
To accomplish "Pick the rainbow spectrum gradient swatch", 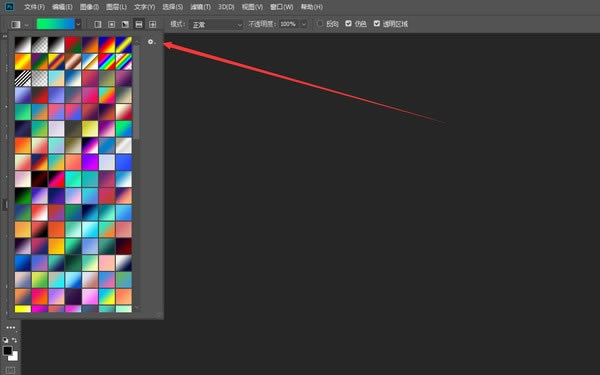I will point(107,62).
